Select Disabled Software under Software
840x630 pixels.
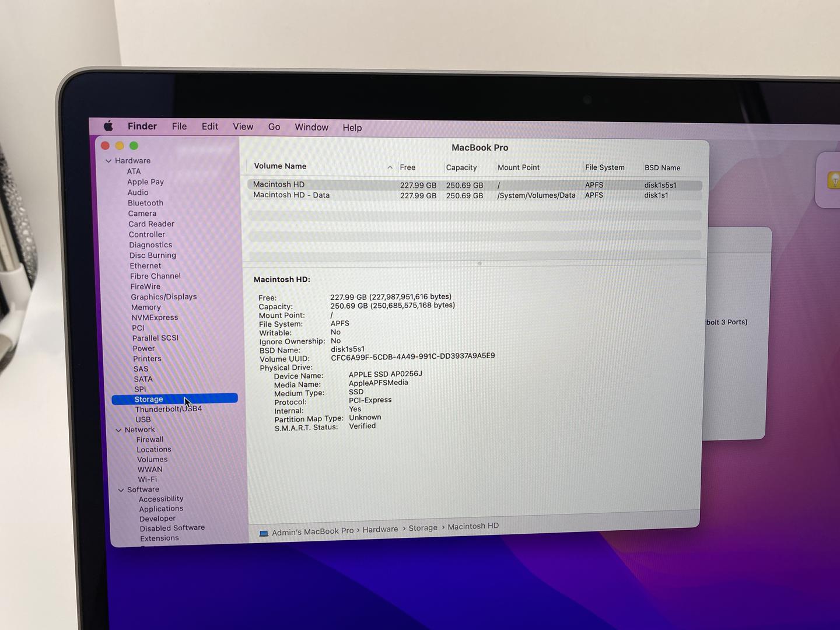(172, 528)
